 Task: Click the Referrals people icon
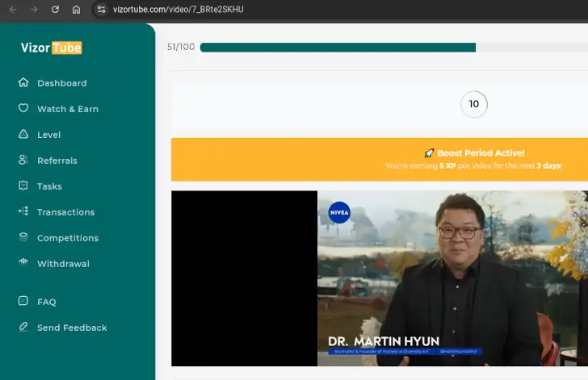coord(23,160)
